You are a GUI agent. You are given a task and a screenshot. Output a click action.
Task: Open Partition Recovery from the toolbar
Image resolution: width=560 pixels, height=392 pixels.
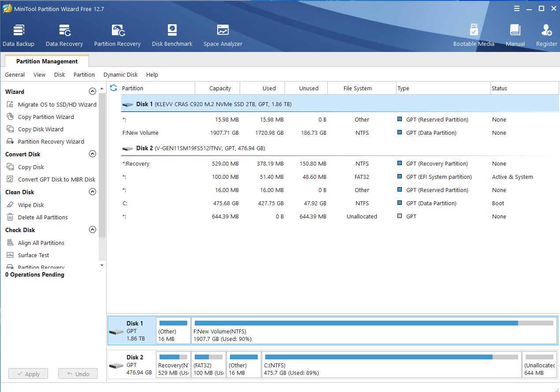point(117,36)
